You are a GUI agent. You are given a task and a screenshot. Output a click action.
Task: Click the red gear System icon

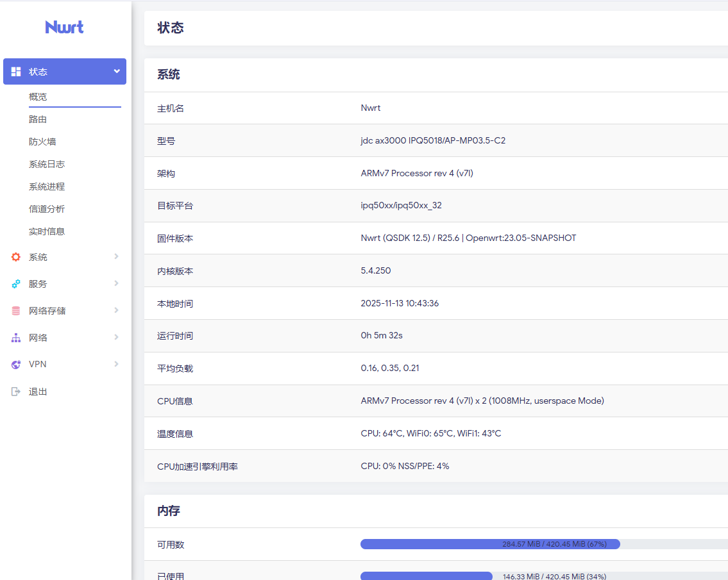point(16,257)
